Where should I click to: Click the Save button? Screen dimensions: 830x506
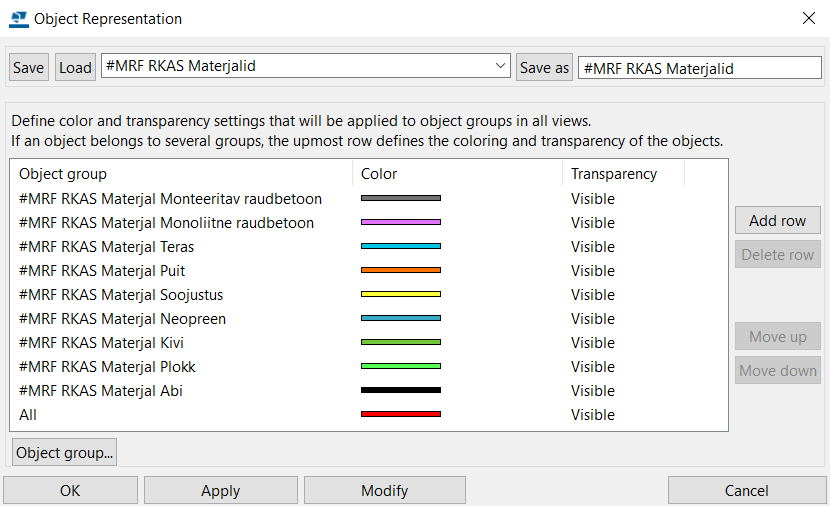pos(29,67)
